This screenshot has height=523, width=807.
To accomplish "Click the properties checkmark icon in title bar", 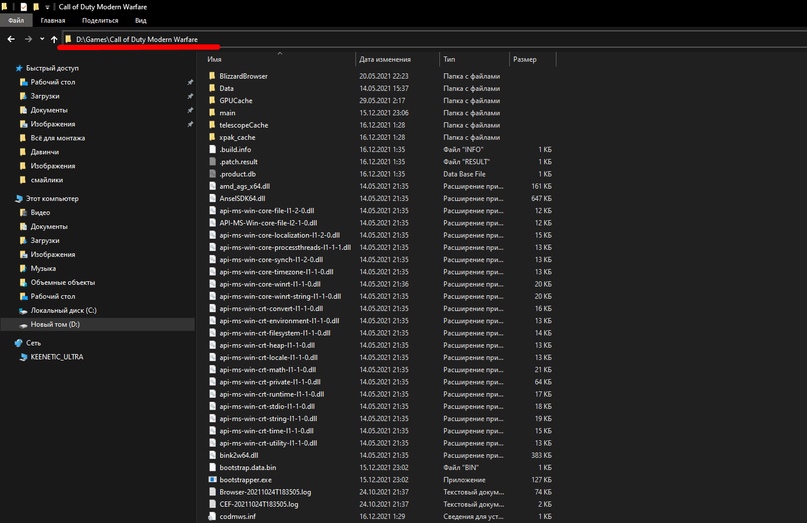I will pyautogui.click(x=24, y=7).
